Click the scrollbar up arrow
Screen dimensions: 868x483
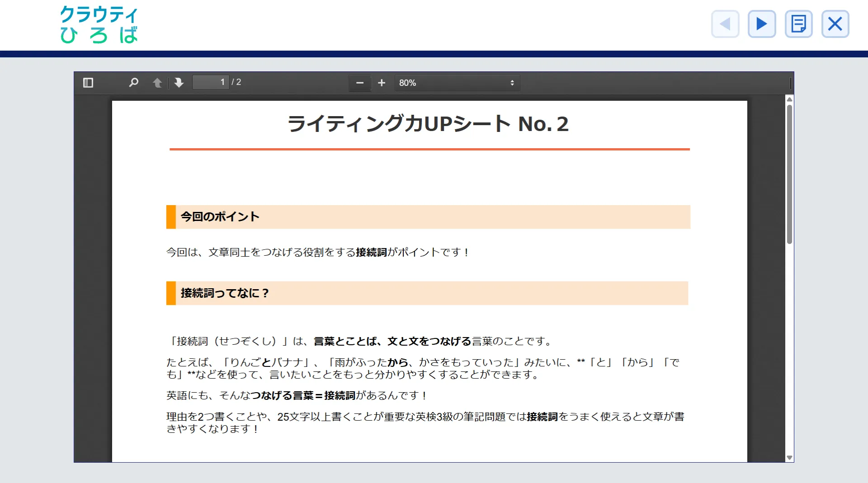pos(789,99)
